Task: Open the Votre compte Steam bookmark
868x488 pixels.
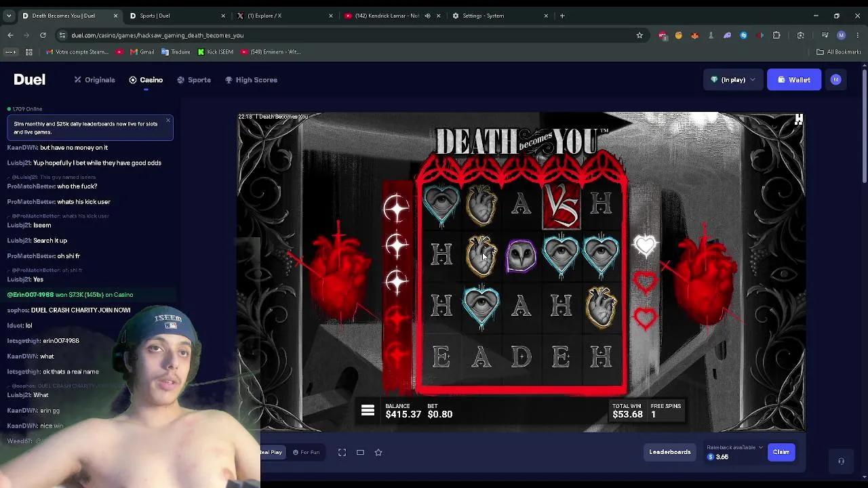Action: pyautogui.click(x=77, y=52)
